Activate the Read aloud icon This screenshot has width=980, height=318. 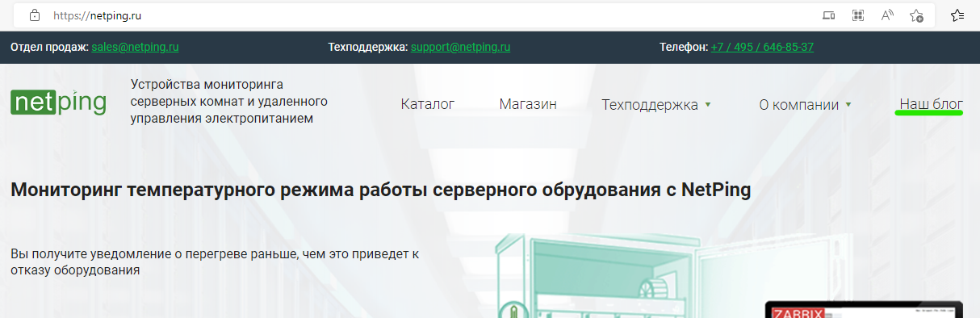pyautogui.click(x=887, y=15)
